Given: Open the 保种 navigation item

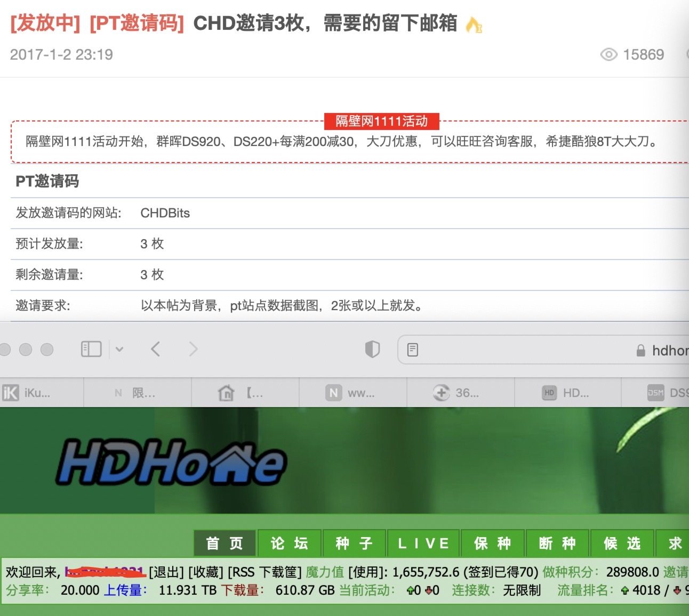Looking at the screenshot, I should click(493, 543).
